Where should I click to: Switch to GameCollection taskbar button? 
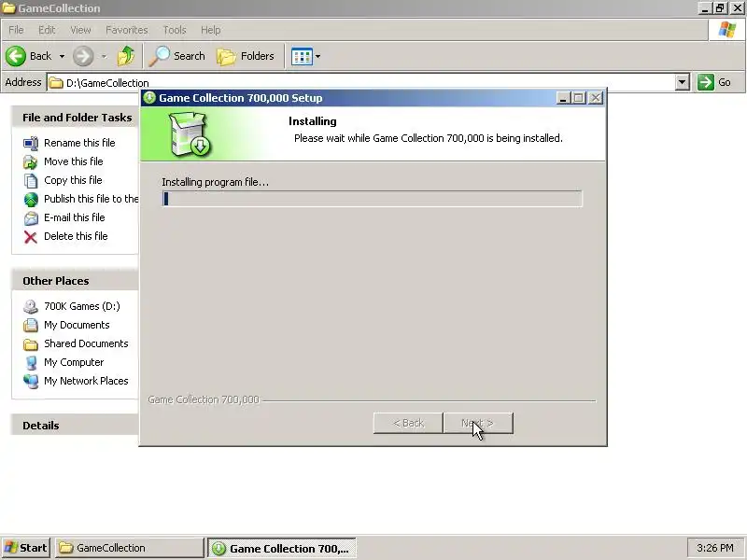(129, 548)
